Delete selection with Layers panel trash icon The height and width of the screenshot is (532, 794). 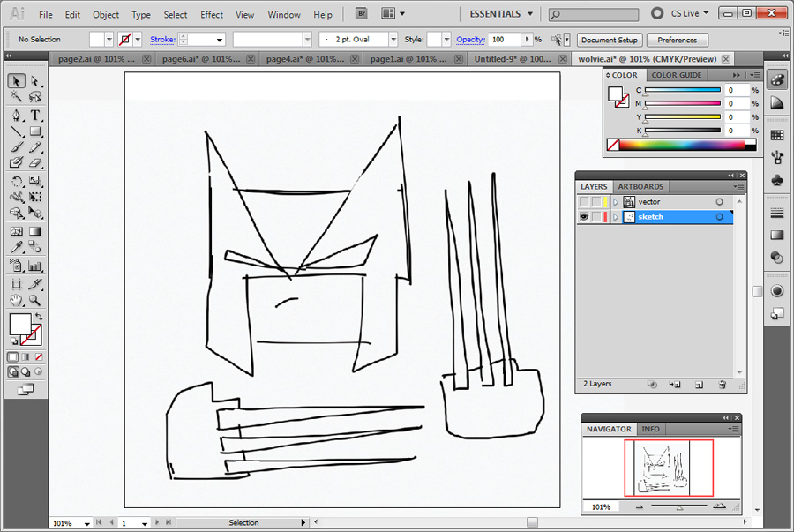[x=723, y=385]
